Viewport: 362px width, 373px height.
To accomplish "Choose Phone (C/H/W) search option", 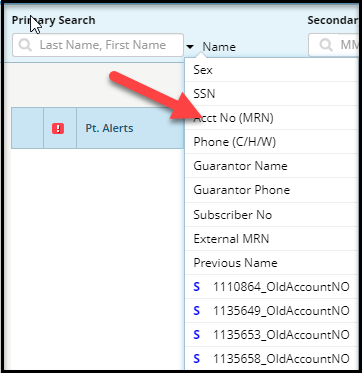I will coord(272,142).
